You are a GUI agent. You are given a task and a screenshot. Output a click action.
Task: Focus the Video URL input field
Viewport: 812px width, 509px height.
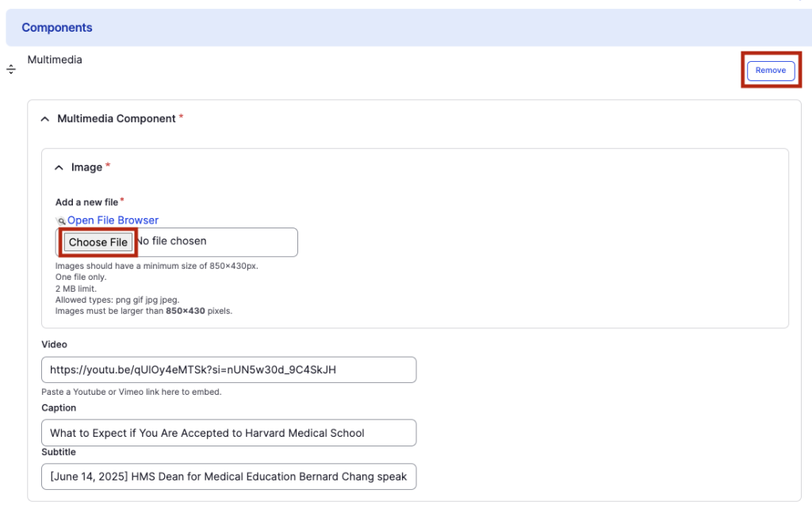tap(228, 369)
